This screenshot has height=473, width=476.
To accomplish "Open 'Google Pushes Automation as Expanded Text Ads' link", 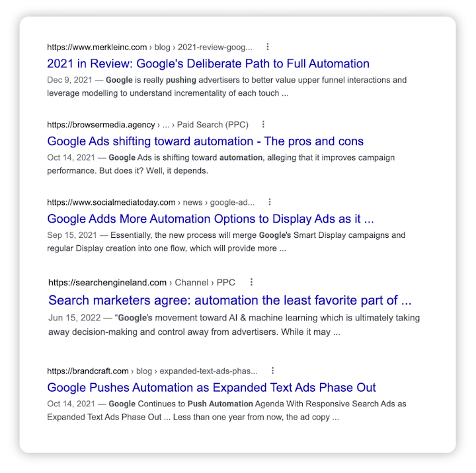I will (212, 388).
